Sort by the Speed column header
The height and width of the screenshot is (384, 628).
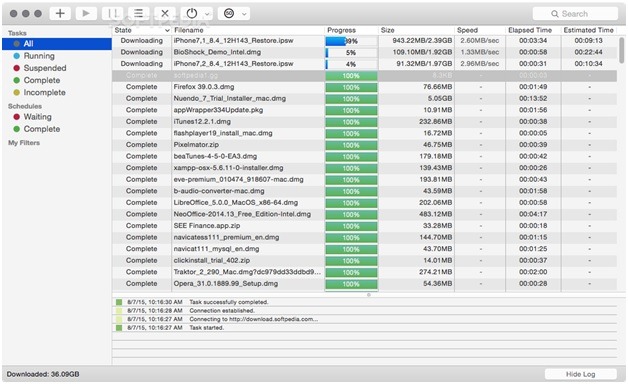coord(480,30)
